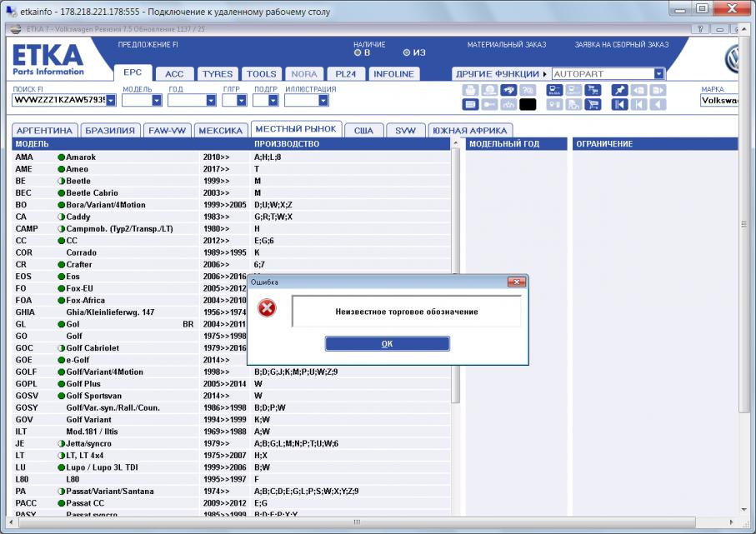
Task: Click the ПРОИЗВОДСТВО column header
Action: coord(287,144)
